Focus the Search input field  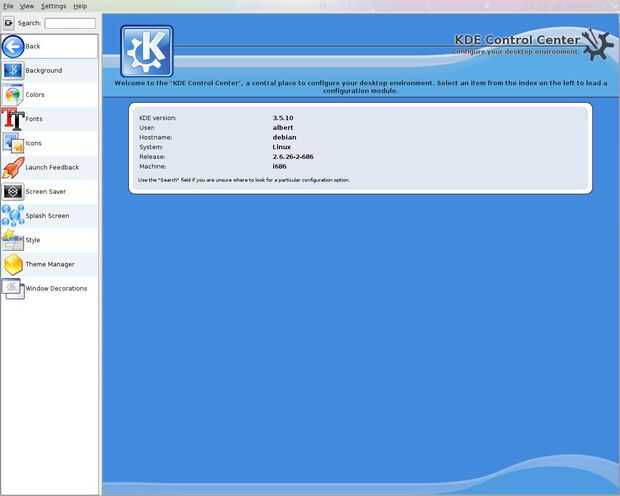tap(70, 23)
